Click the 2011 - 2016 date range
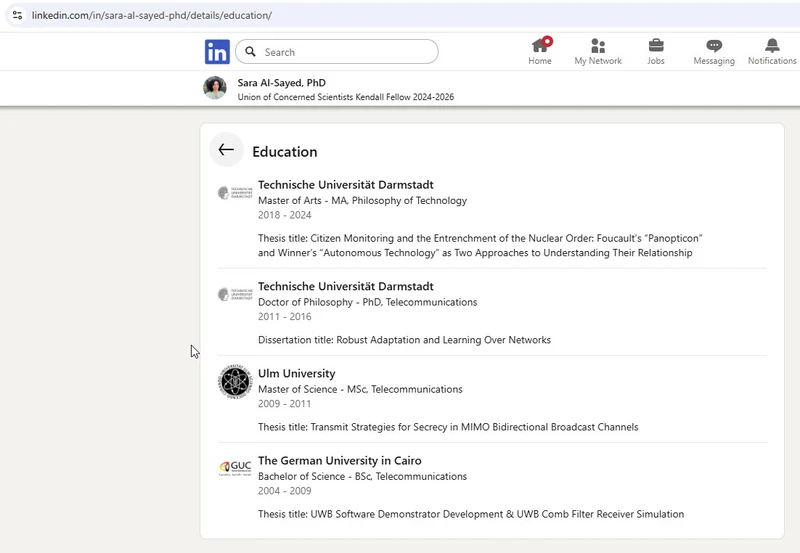 (x=284, y=316)
